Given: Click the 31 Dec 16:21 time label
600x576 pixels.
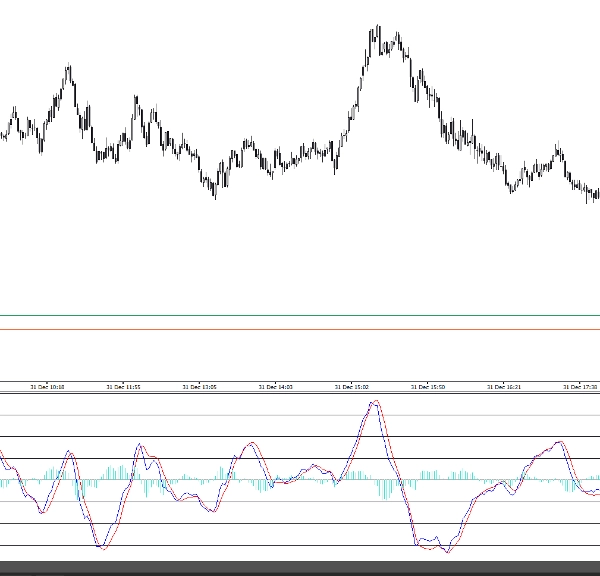Looking at the screenshot, I should click(502, 386).
